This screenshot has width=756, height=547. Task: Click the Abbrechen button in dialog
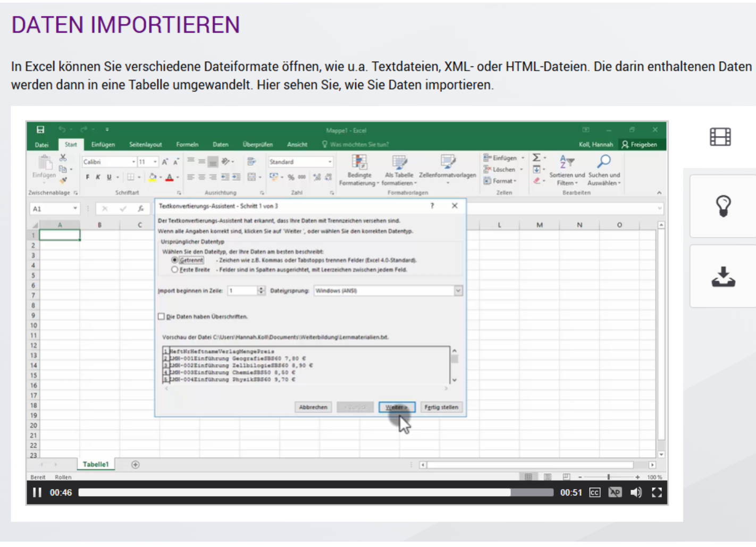313,407
